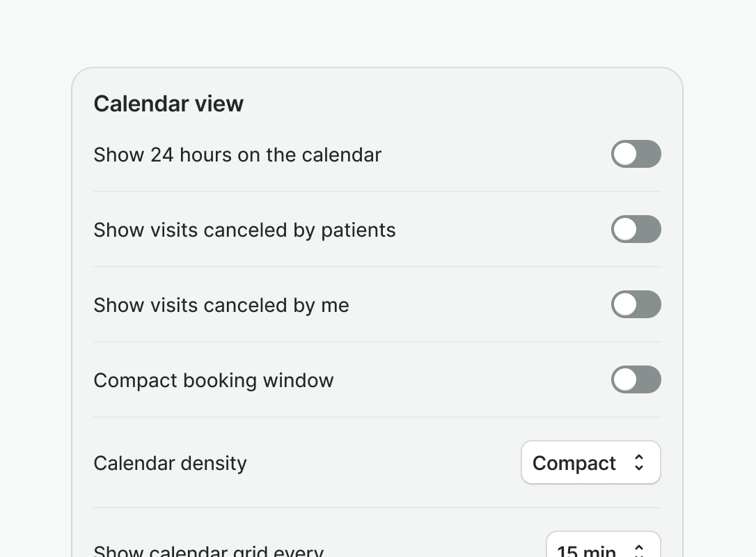Click the knob of the 24 hours switch
Image resolution: width=756 pixels, height=557 pixels.
pyautogui.click(x=625, y=154)
